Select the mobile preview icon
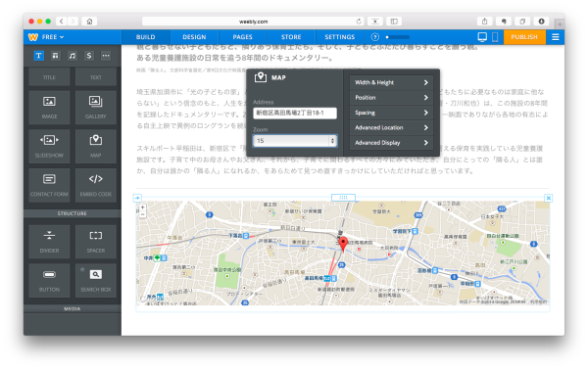This screenshot has width=588, height=369. click(495, 37)
